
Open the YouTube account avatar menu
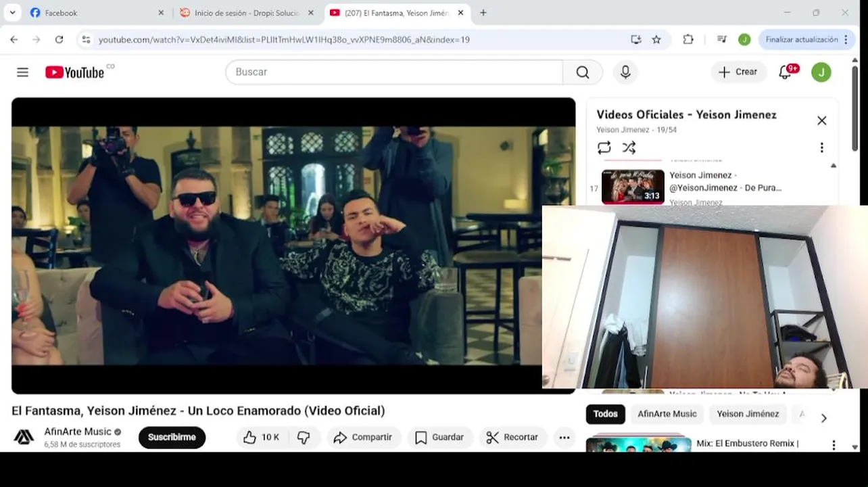pyautogui.click(x=821, y=72)
